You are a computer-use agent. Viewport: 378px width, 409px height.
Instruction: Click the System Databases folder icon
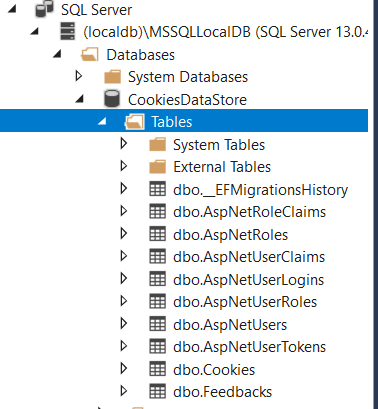tap(113, 77)
